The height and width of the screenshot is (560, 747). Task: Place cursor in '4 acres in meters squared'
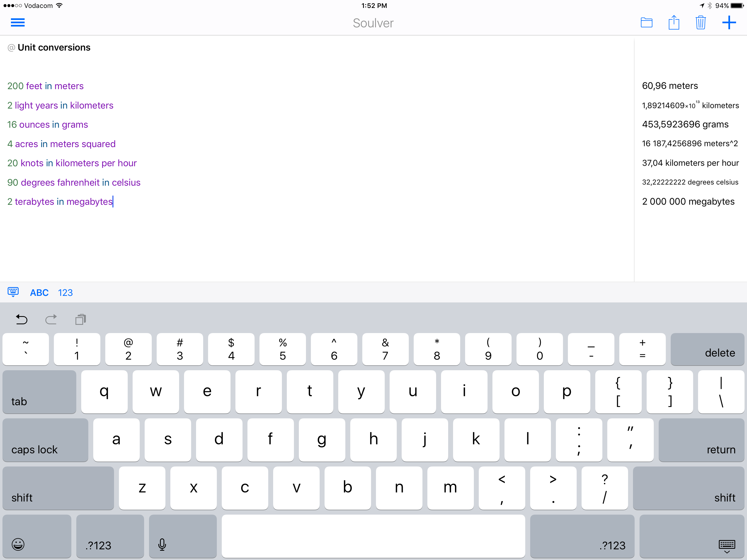pyautogui.click(x=62, y=144)
